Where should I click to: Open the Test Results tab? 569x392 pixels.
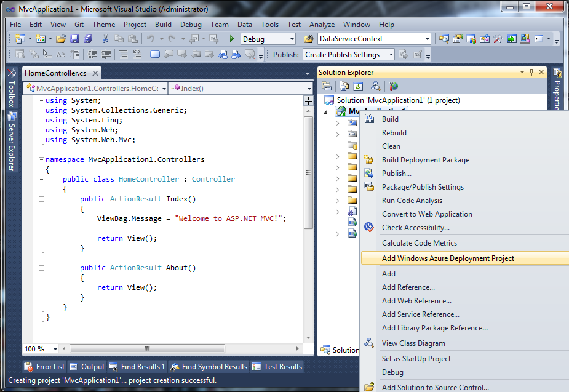pos(277,367)
